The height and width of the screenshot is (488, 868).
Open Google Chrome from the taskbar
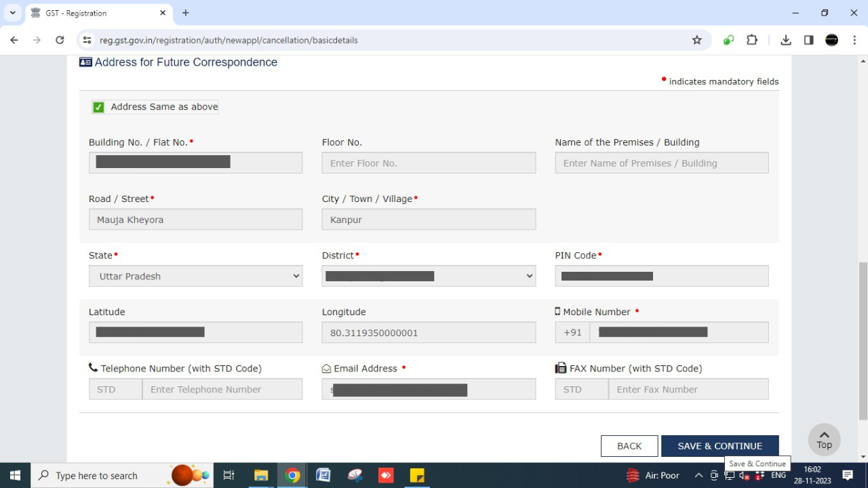point(292,475)
